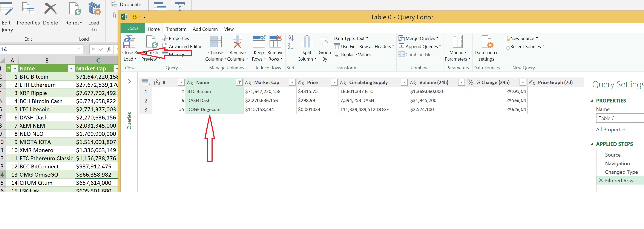Click the Refresh Preview icon
This screenshot has height=229, width=644.
[x=152, y=42]
